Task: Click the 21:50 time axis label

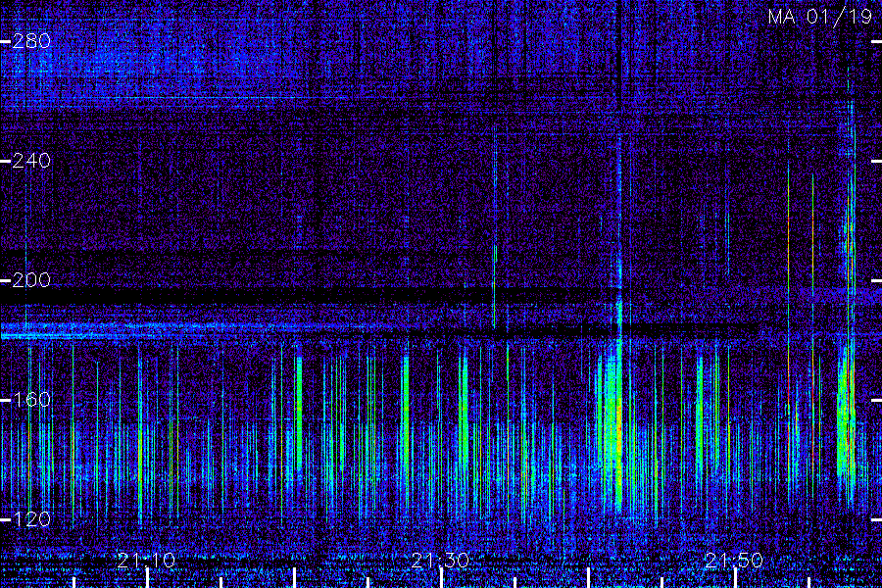Action: [733, 561]
